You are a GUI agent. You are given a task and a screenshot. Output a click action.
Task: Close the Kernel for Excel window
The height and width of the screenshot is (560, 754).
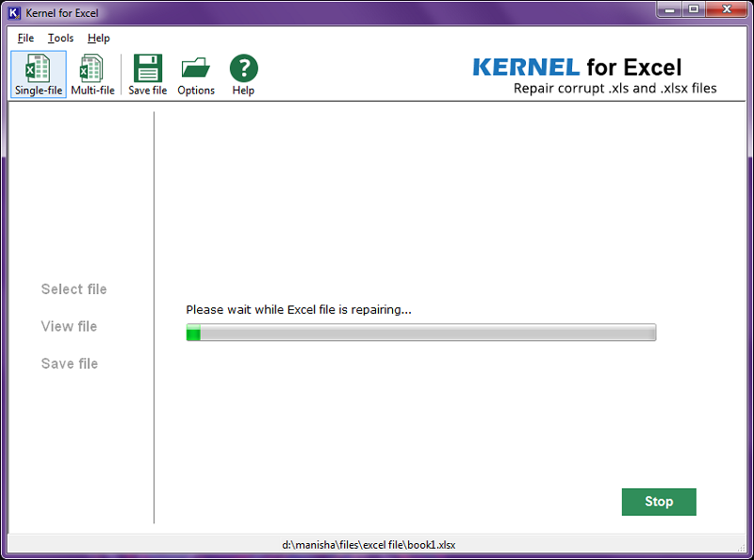[727, 9]
